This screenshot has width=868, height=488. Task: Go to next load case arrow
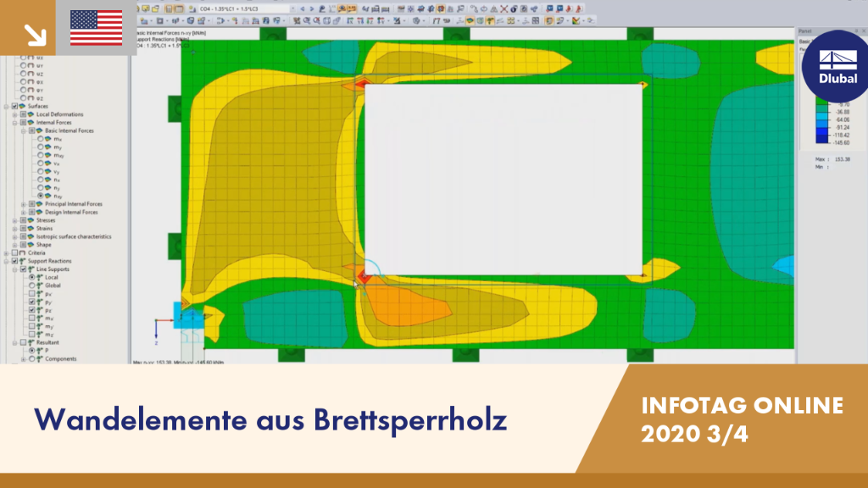pyautogui.click(x=312, y=8)
